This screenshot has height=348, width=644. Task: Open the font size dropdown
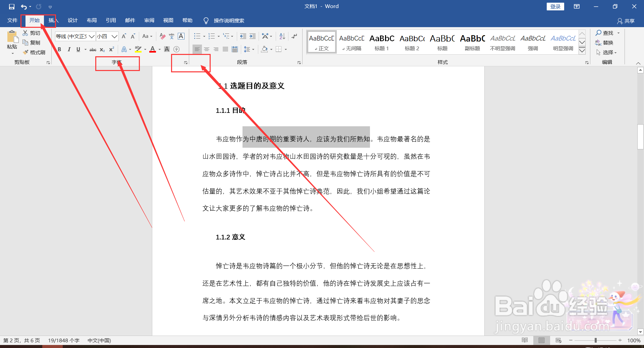coord(114,36)
